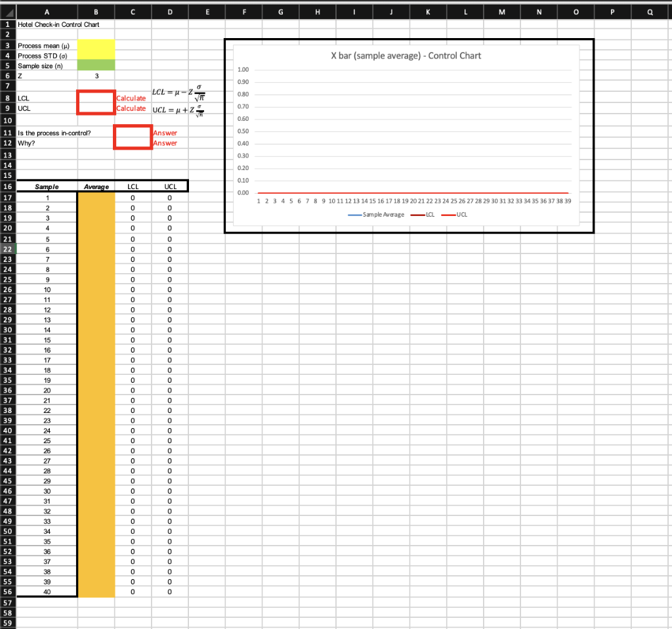Click the UCL value for sample 15
The image size is (672, 629).
(x=170, y=339)
